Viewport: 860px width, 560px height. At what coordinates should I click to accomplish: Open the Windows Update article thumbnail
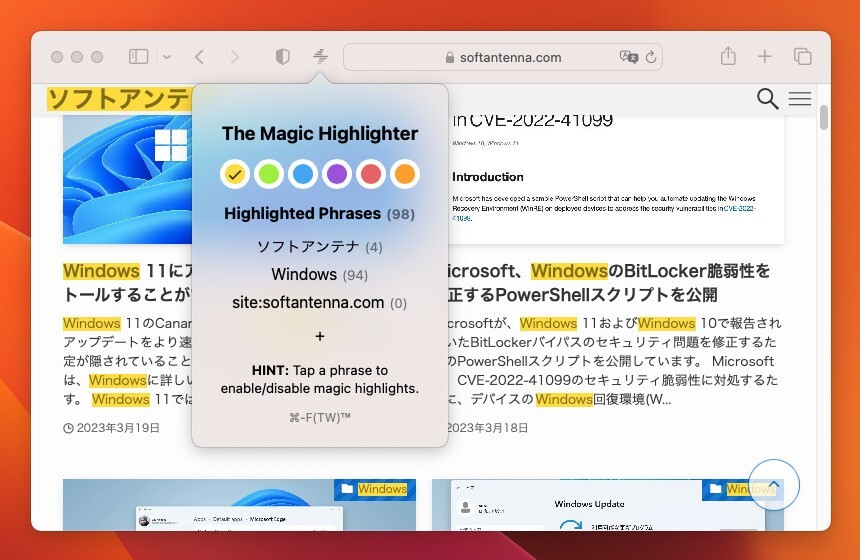point(608,505)
